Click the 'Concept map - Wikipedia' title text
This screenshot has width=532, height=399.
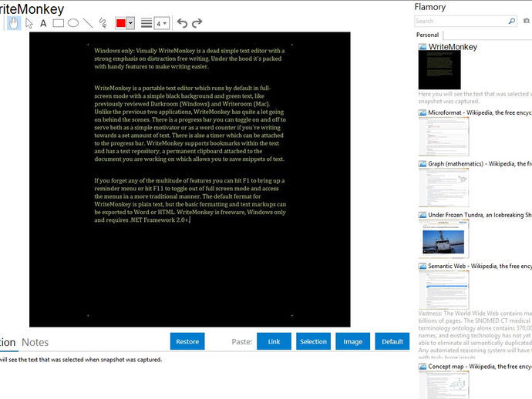[x=480, y=367]
